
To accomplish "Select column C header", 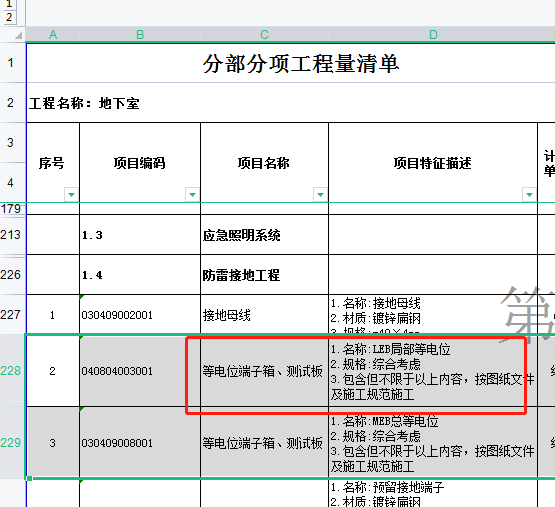I will [264, 34].
